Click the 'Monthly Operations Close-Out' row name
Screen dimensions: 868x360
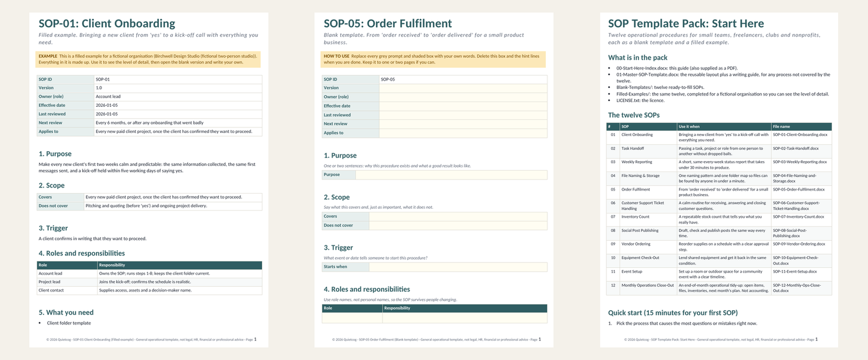[x=648, y=285]
